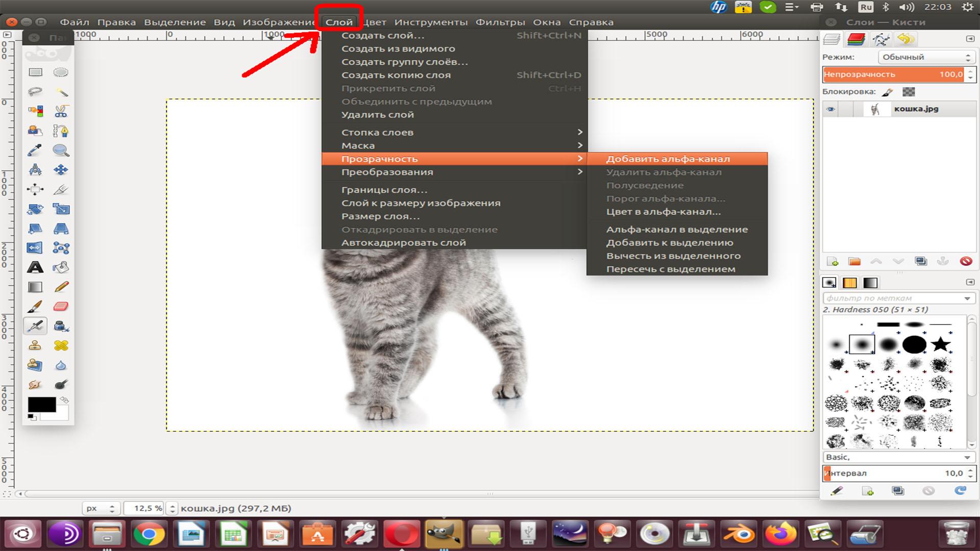Click the Move tool in toolbar
Viewport: 980px width, 551px height.
pyautogui.click(x=60, y=170)
